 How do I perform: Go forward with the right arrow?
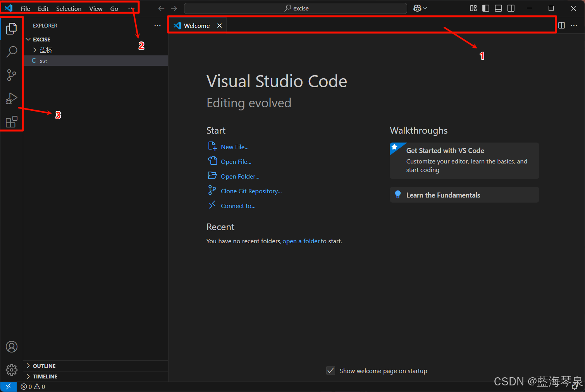tap(174, 8)
